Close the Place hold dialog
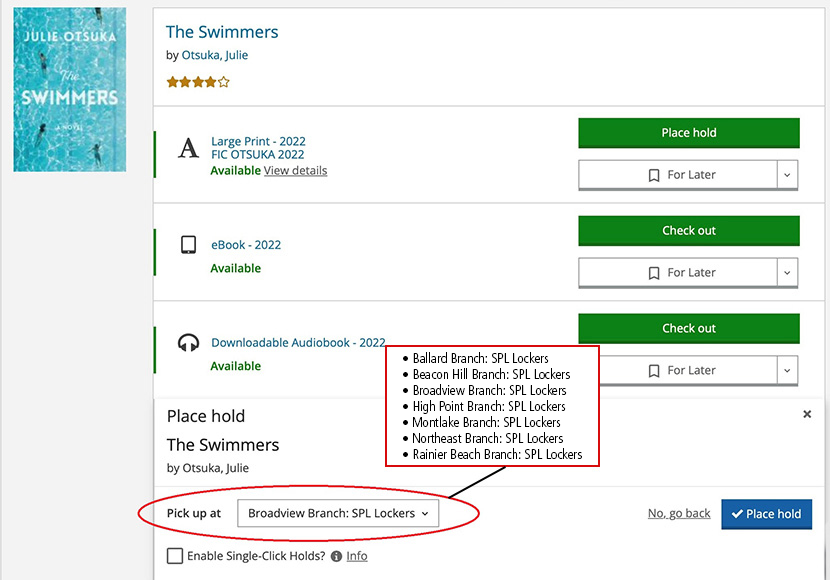Viewport: 830px width, 580px height. [x=807, y=413]
